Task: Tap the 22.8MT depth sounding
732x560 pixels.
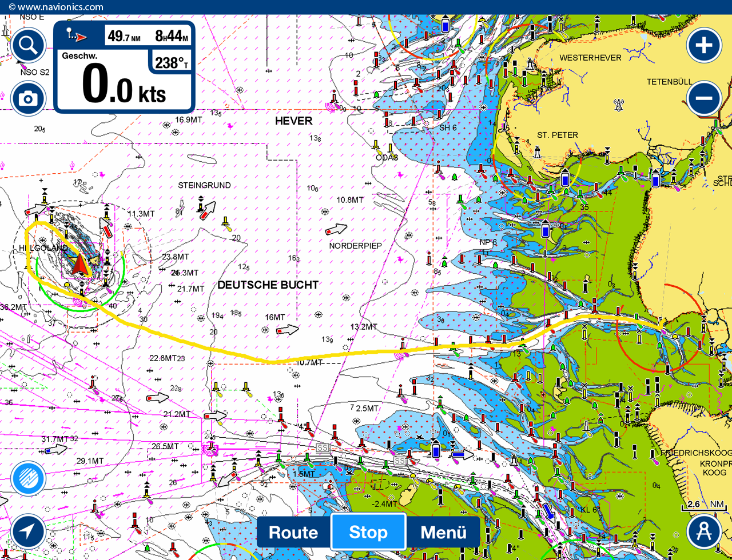Action: 162,358
